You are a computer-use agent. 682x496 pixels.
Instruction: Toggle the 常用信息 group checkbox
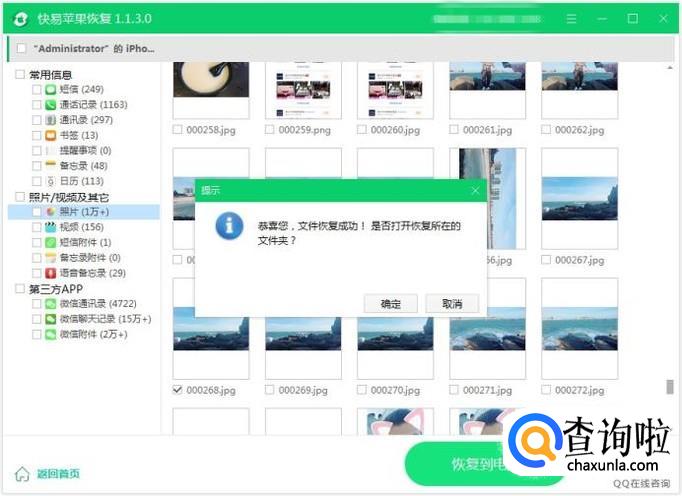20,74
